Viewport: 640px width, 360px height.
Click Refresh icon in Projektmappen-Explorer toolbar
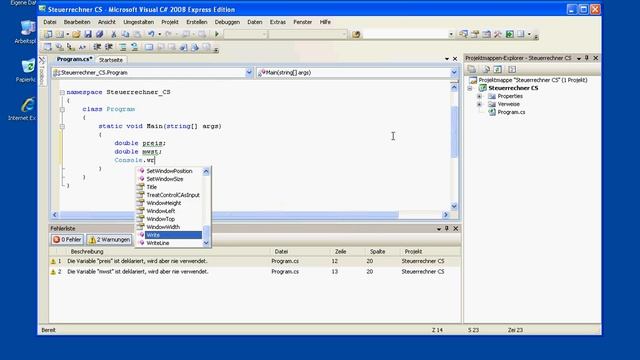pyautogui.click(x=497, y=69)
